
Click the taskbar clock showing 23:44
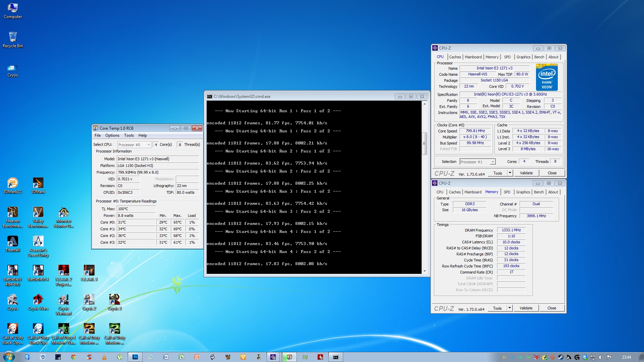626,357
